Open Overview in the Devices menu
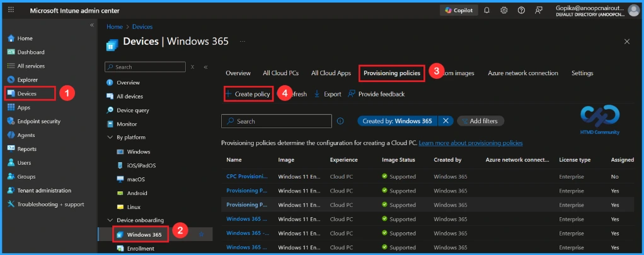Viewport: 644px width, 255px height. coord(128,83)
